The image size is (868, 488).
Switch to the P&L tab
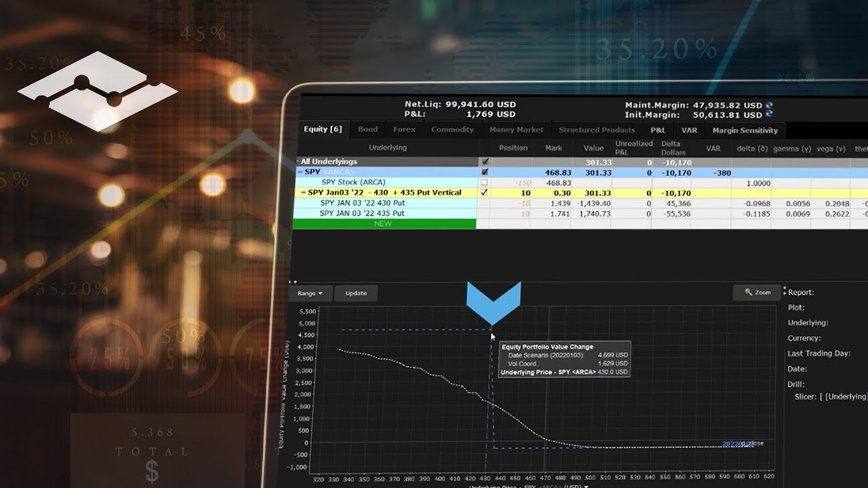coord(658,129)
